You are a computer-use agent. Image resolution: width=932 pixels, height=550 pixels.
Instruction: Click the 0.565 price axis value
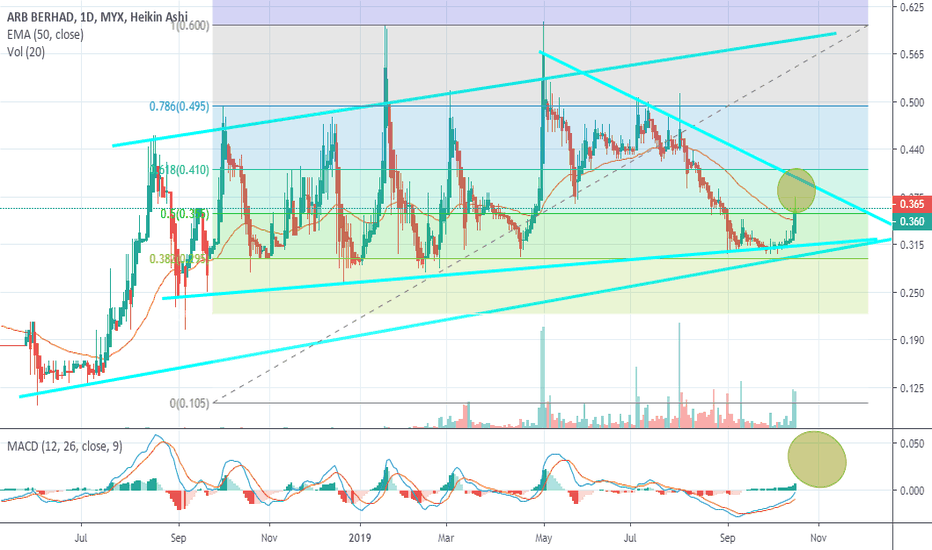point(912,55)
